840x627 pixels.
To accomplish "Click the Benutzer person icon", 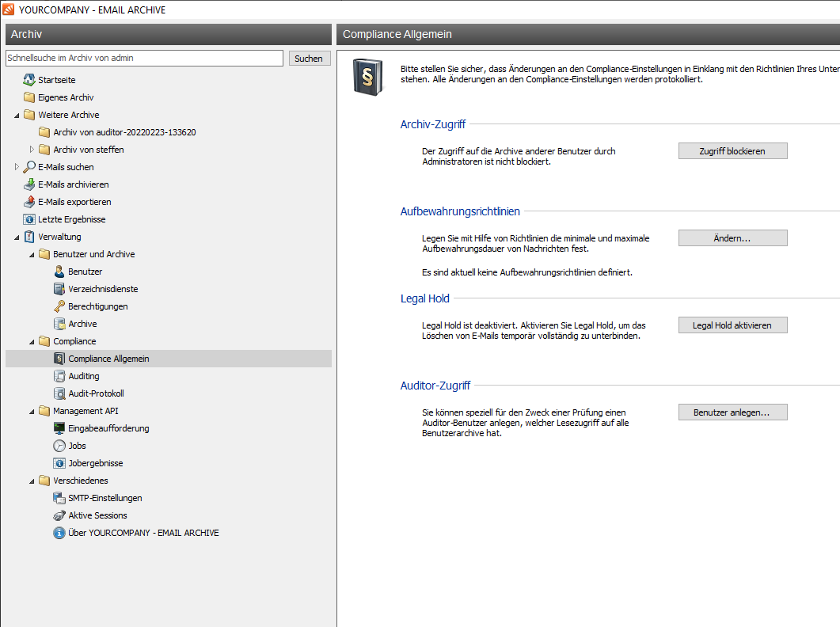I will pyautogui.click(x=59, y=272).
